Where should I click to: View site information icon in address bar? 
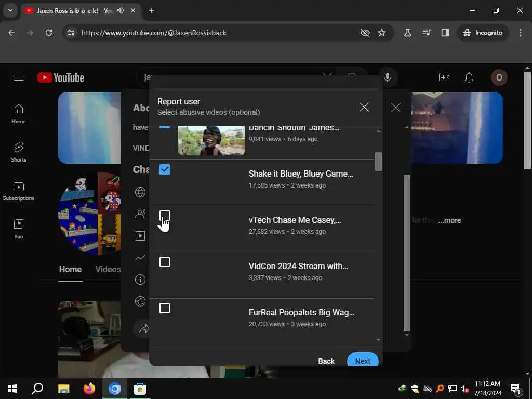point(71,33)
